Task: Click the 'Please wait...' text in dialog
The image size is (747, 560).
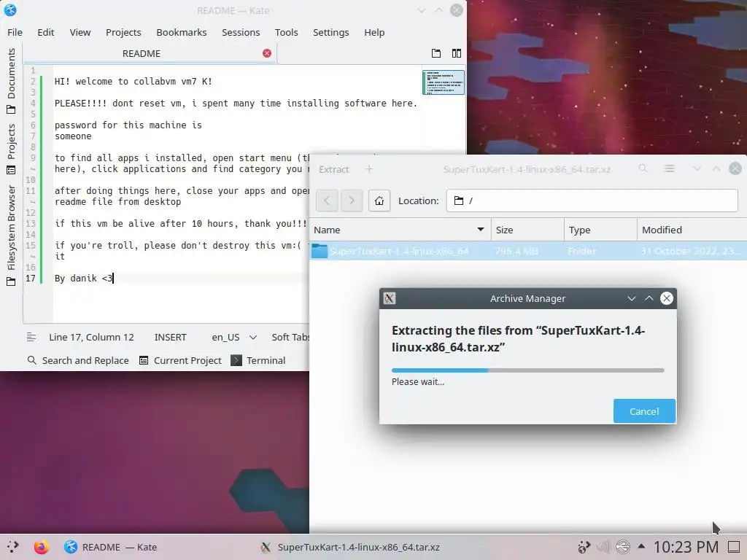Action: 418,382
